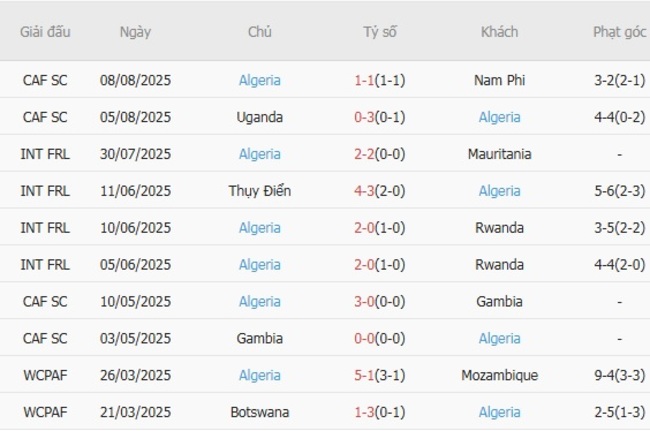Select the "Ngày" column header

135,31
